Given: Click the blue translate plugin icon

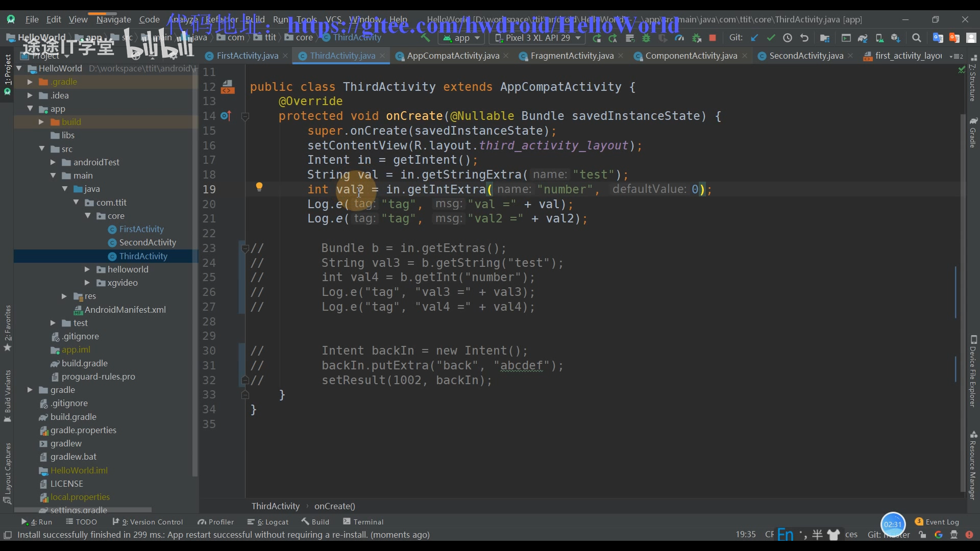Looking at the screenshot, I should [938, 38].
